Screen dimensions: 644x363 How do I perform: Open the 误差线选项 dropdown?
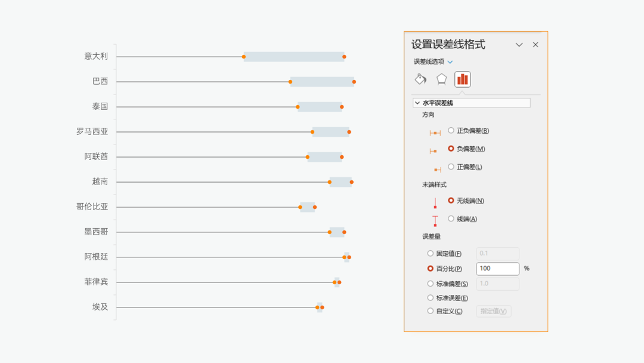coord(450,61)
